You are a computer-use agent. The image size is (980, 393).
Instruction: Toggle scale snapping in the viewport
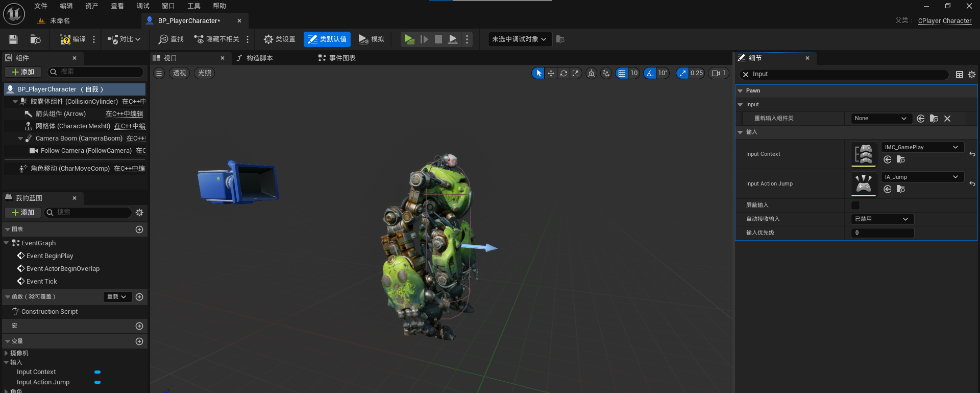(682, 73)
